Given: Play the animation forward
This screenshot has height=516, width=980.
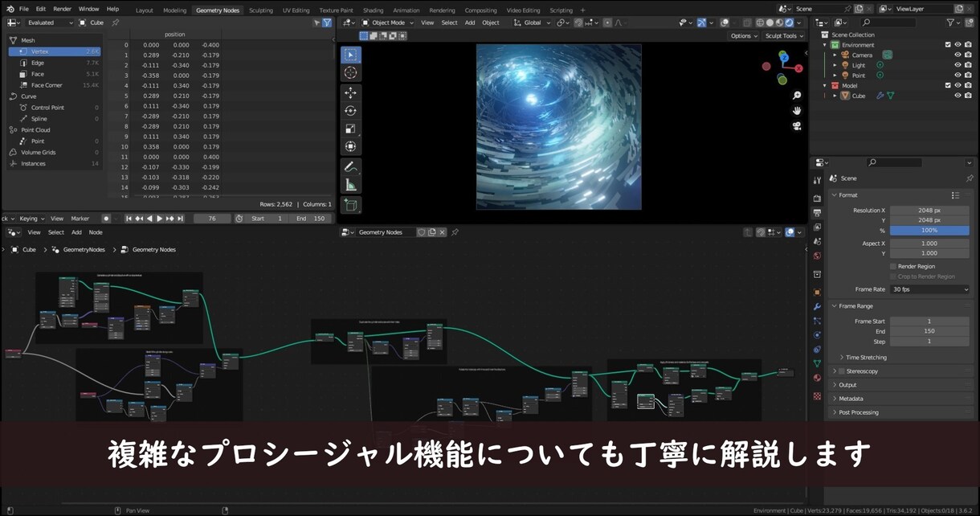Looking at the screenshot, I should tap(159, 219).
